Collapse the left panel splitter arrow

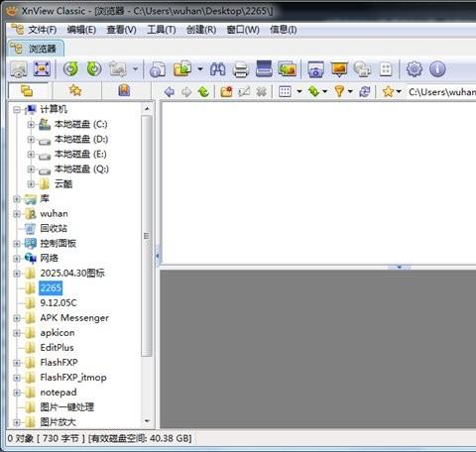[158, 256]
